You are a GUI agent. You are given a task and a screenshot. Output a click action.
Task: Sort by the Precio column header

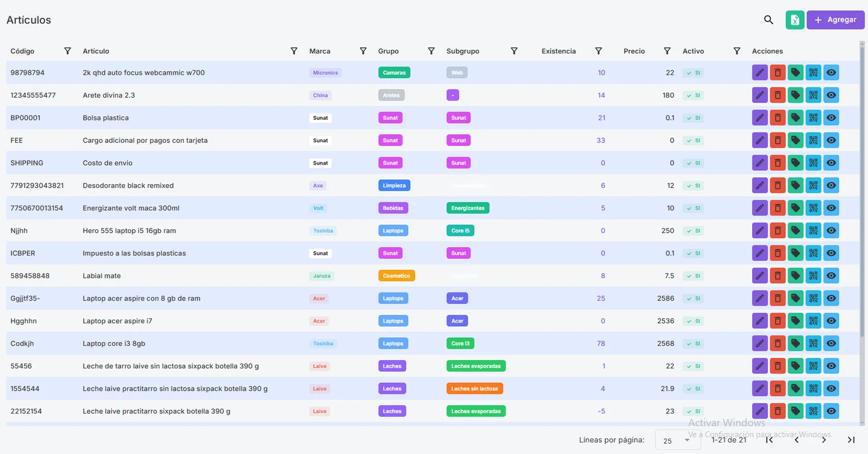pyautogui.click(x=634, y=51)
